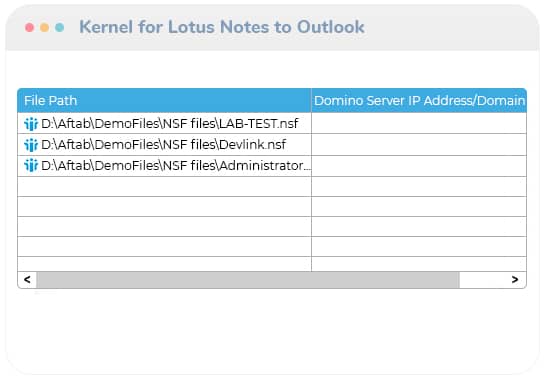Click the Domino Server cell for Administrator file
The height and width of the screenshot is (380, 545).
point(419,166)
